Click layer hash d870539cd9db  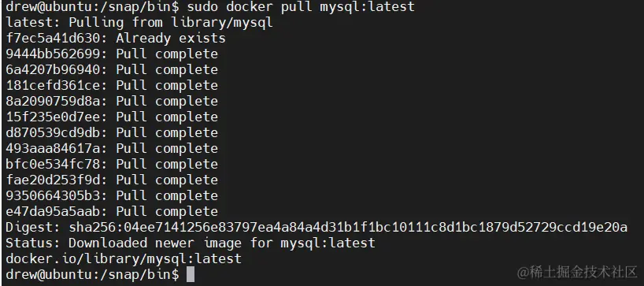tap(53, 132)
